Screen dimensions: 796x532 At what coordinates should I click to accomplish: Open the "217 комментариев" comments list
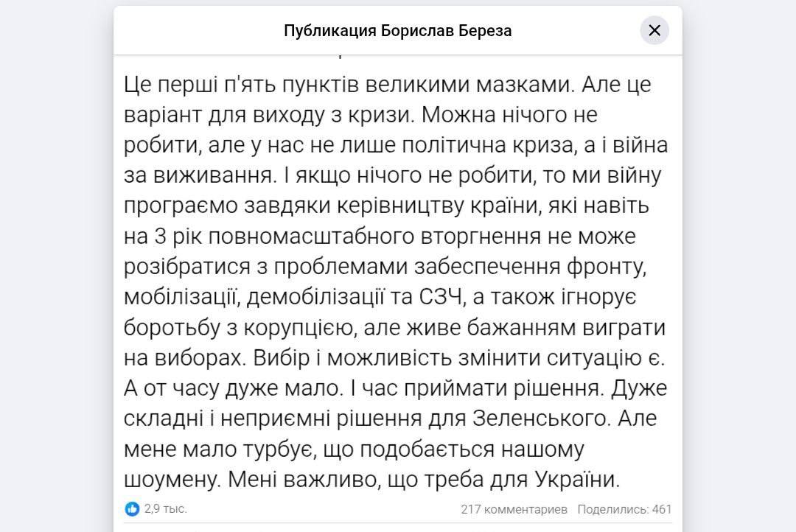point(514,508)
